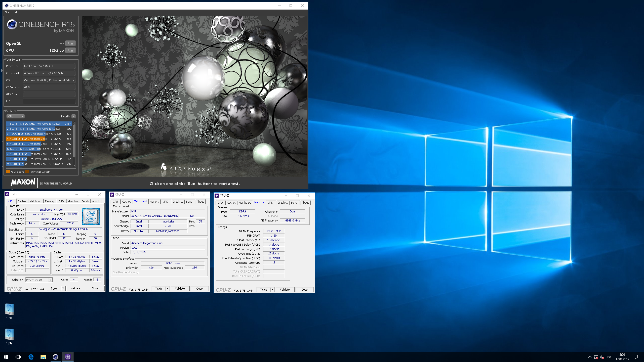Select ranking row i7-6700K 1140
This screenshot has width=644, height=362.
coord(39,144)
